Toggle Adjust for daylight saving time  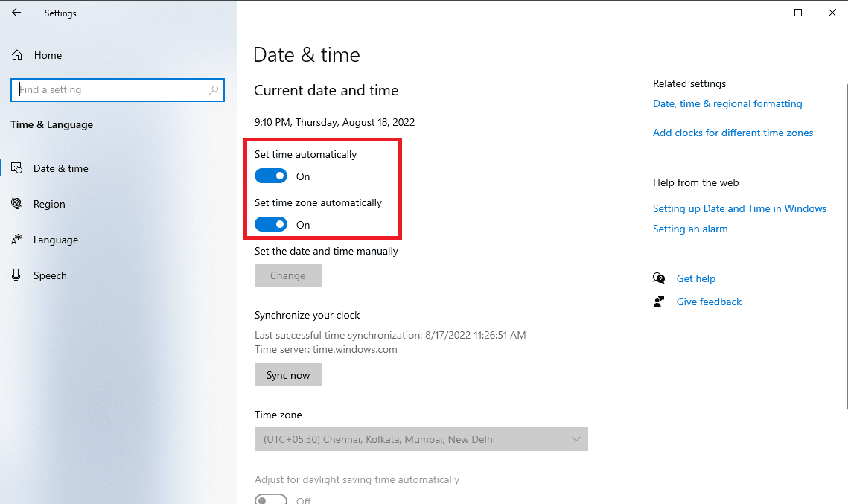(271, 500)
